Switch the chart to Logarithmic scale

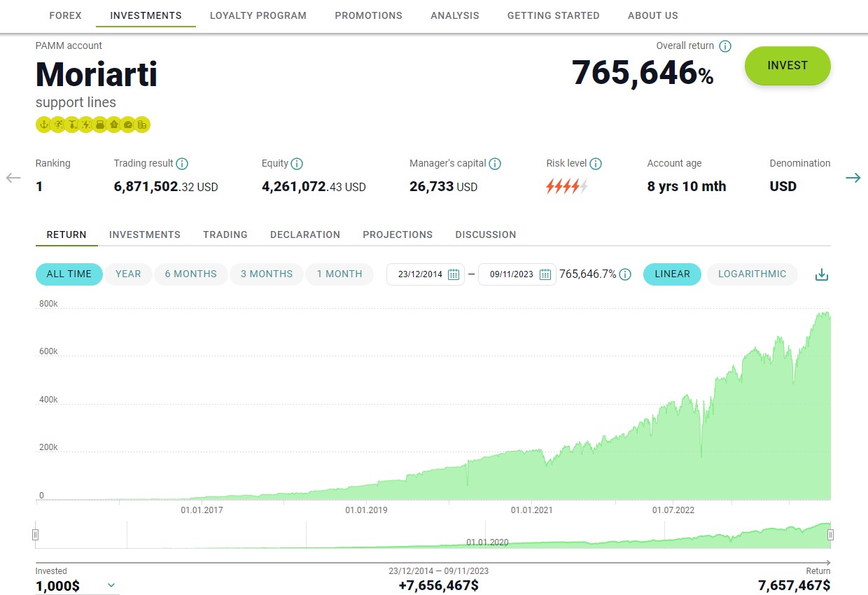752,274
